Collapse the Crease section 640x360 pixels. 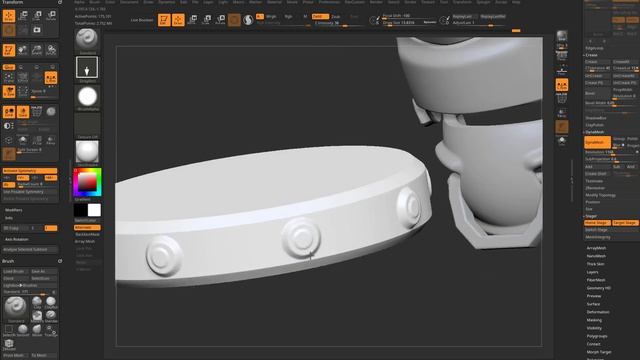[x=591, y=55]
